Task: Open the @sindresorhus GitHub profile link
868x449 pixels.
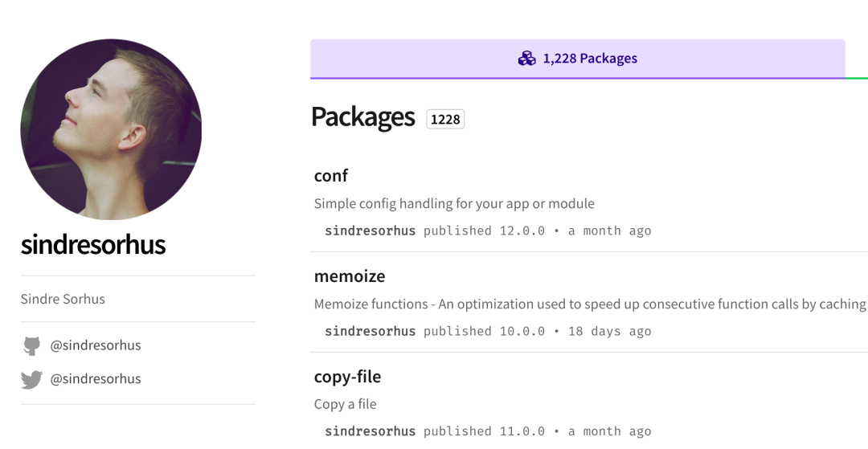Action: pos(96,345)
